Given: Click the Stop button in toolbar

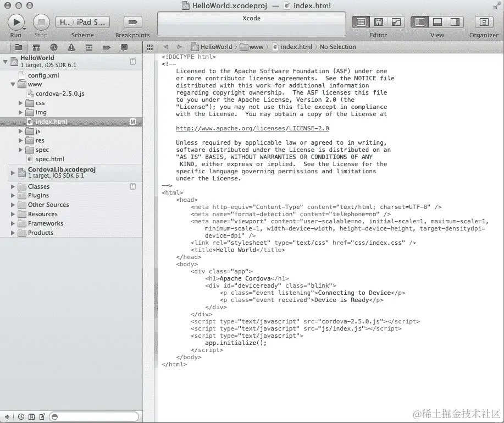Looking at the screenshot, I should (41, 22).
